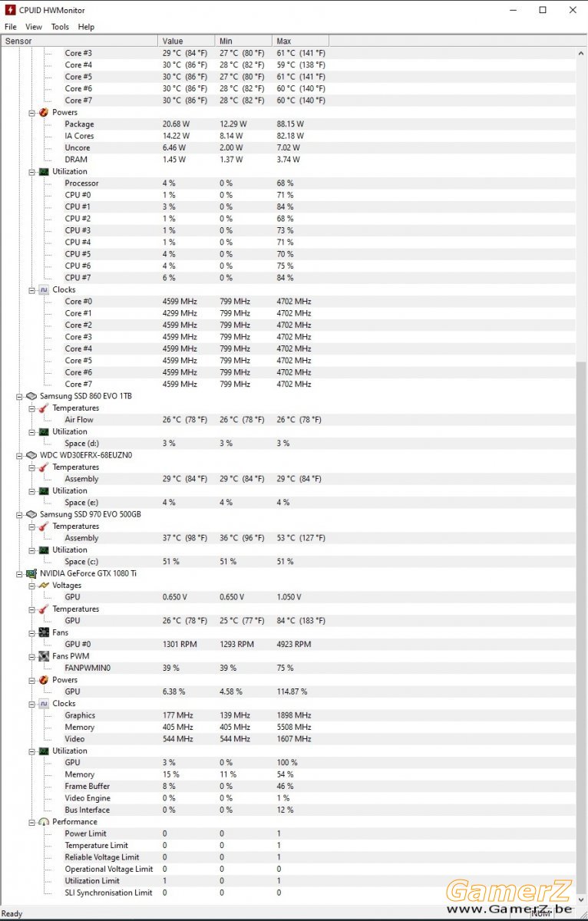Open the Tools menu
Image resolution: width=588 pixels, height=921 pixels.
click(60, 27)
